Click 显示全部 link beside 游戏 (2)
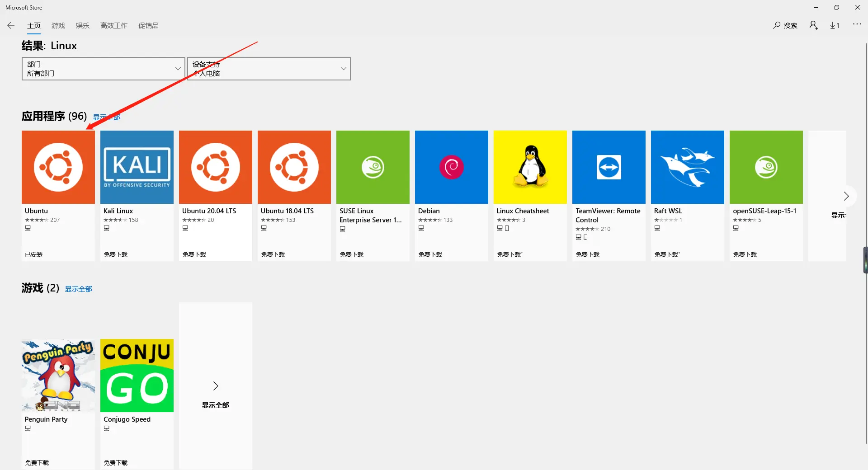 click(x=79, y=289)
